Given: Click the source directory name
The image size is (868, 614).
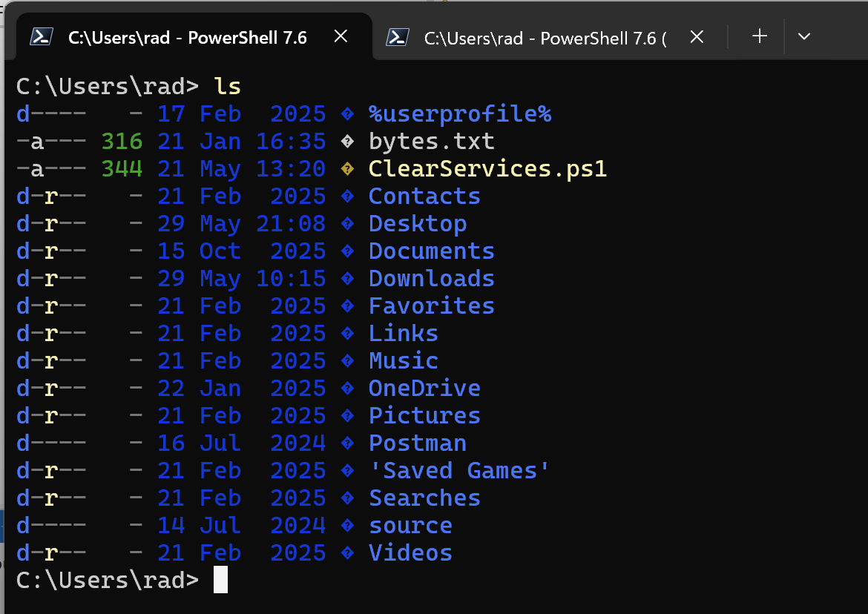Looking at the screenshot, I should pyautogui.click(x=411, y=526).
